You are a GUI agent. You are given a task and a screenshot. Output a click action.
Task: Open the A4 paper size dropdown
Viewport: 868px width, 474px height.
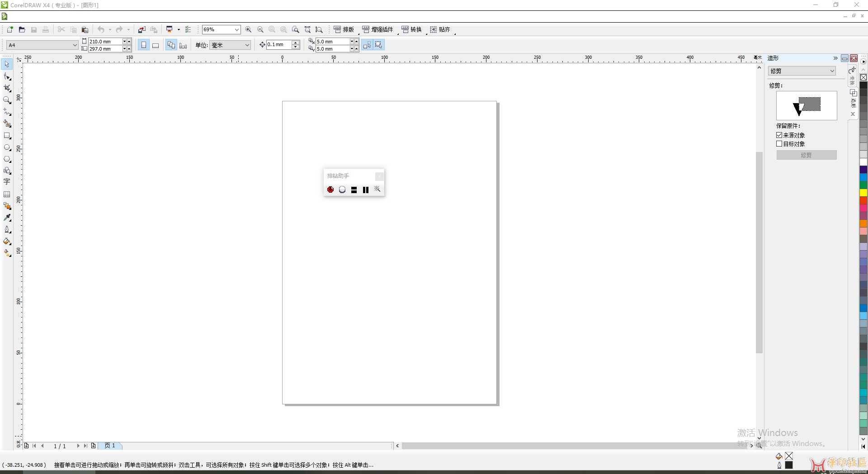(x=75, y=45)
